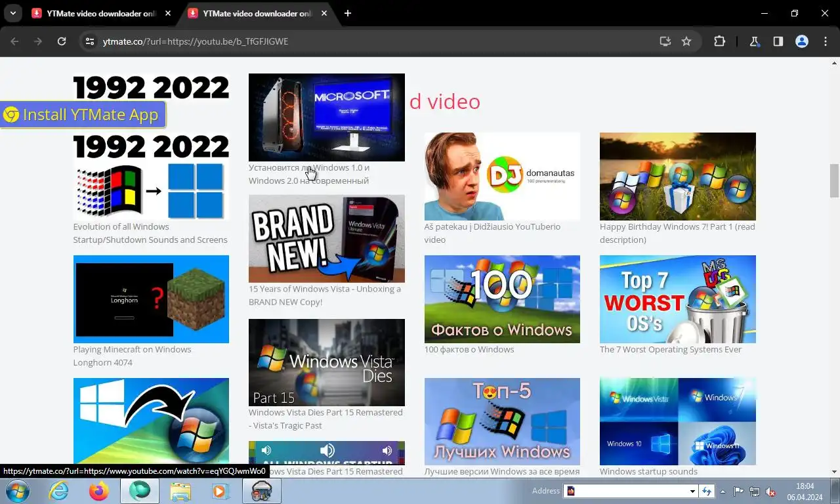Open Happy Birthday Windows 7 thumbnail
This screenshot has width=840, height=504.
coord(678,176)
